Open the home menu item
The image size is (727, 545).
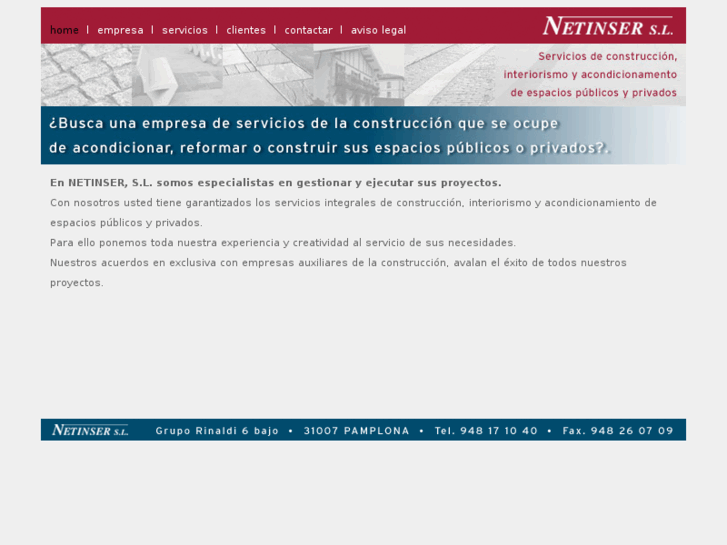pyautogui.click(x=64, y=30)
